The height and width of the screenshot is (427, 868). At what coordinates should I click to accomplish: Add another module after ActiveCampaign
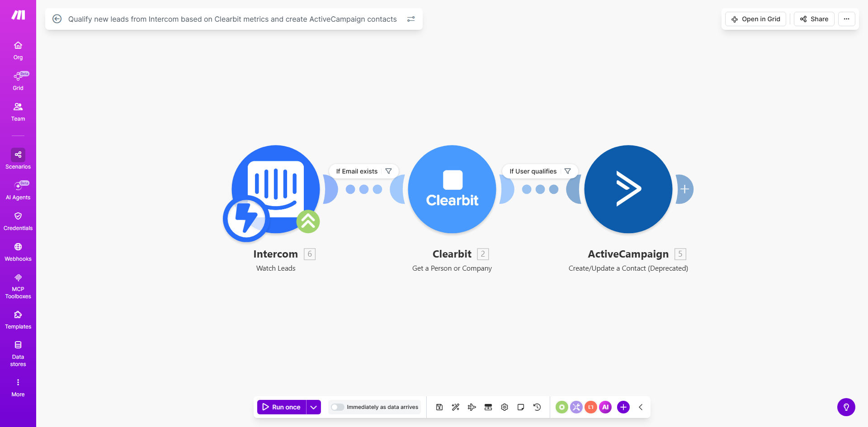(684, 189)
